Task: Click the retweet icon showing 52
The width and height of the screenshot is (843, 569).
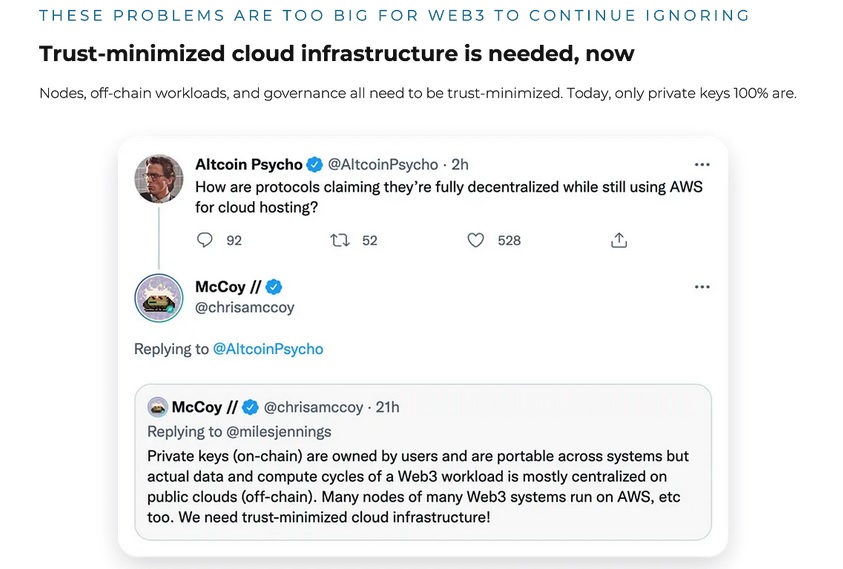Action: 340,240
